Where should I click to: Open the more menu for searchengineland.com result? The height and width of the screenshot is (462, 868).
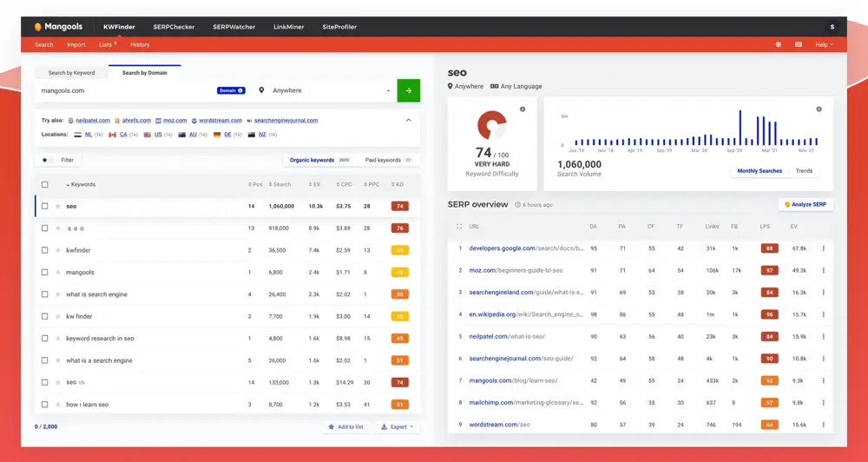pos(823,293)
